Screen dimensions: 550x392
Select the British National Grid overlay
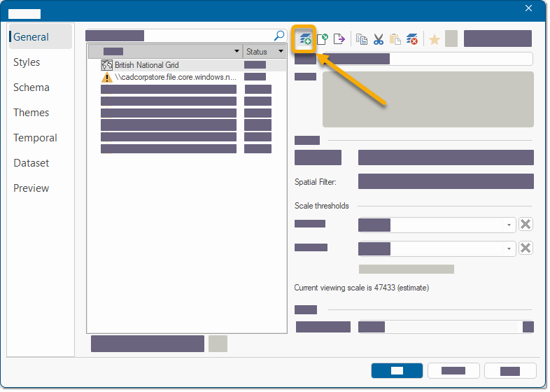click(x=147, y=65)
